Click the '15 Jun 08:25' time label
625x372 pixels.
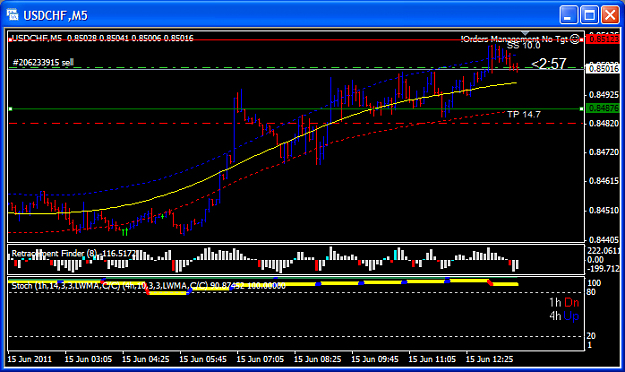(x=318, y=359)
